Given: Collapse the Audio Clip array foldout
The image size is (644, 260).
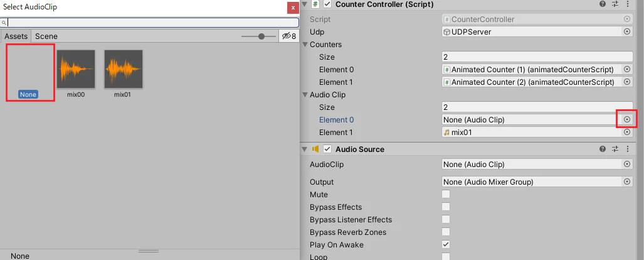Looking at the screenshot, I should click(x=305, y=95).
